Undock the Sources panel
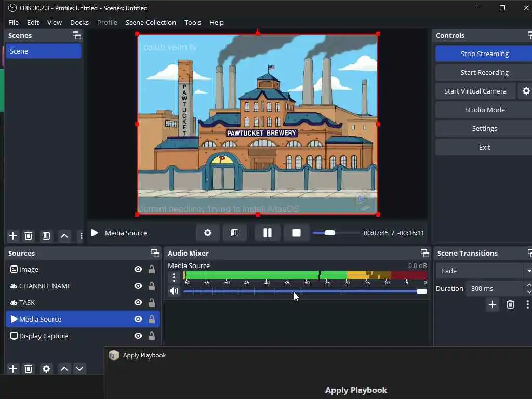Image resolution: width=532 pixels, height=399 pixels. pos(155,253)
